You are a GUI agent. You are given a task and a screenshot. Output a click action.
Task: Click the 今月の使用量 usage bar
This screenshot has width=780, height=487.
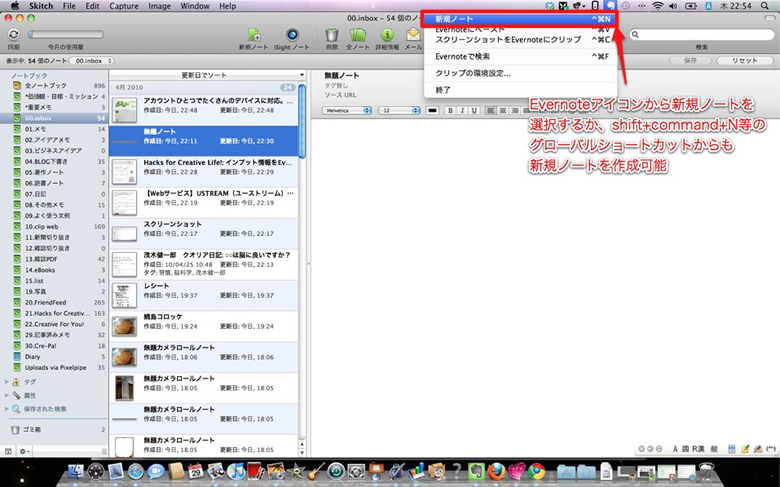tap(66, 34)
